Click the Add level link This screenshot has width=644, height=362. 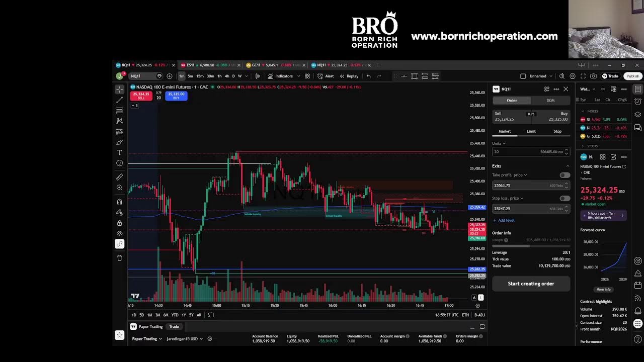point(504,220)
